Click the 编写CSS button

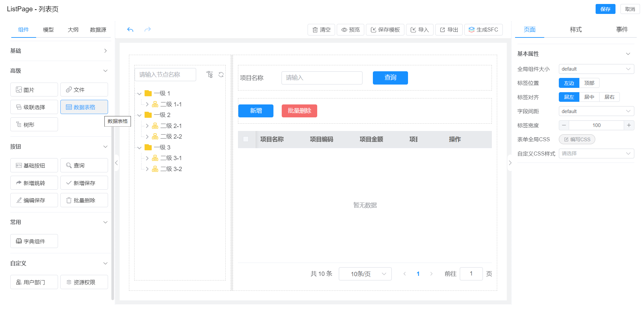pos(577,139)
